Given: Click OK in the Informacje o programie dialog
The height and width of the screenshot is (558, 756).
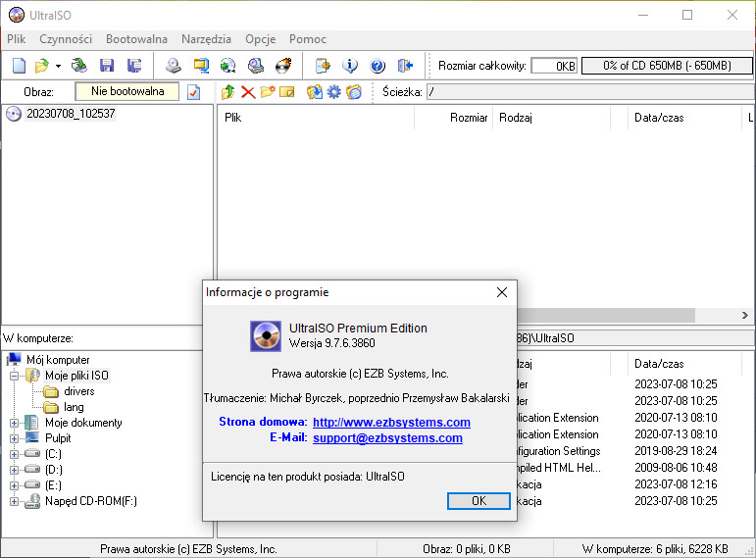Looking at the screenshot, I should point(479,500).
